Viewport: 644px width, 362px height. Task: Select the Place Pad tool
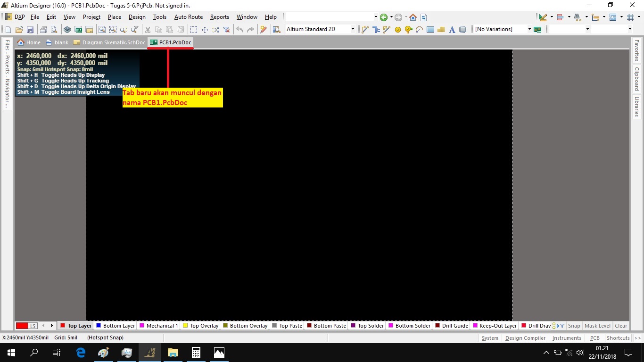point(397,29)
